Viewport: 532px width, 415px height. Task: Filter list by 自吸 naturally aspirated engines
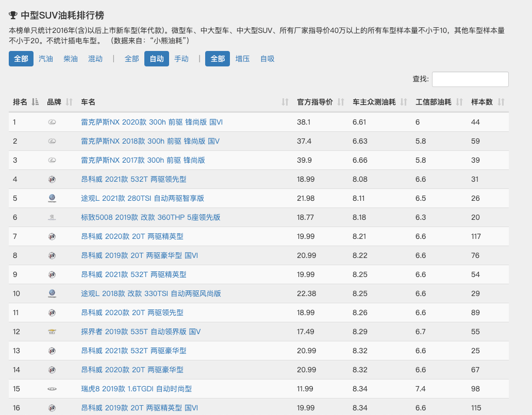click(x=268, y=59)
